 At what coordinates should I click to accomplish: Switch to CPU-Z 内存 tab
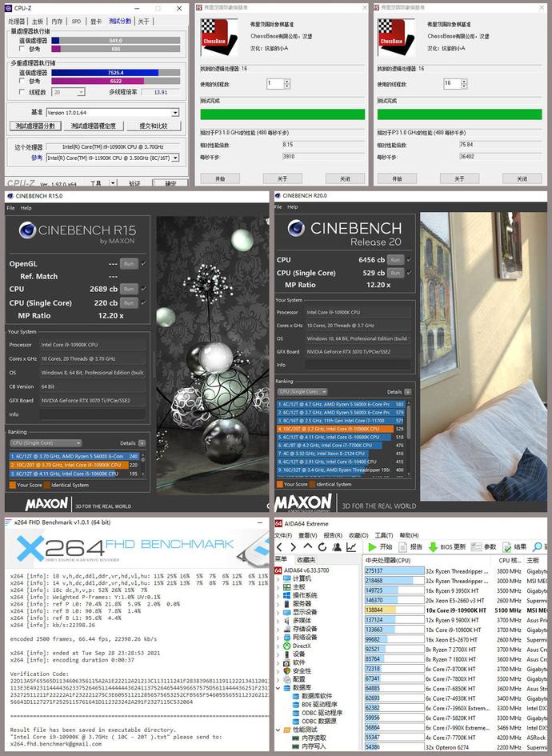click(x=57, y=22)
